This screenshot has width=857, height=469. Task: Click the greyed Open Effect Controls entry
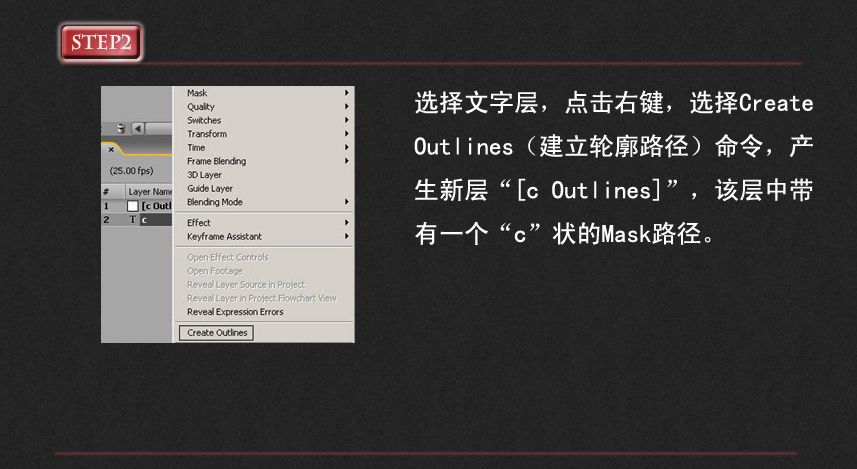pos(264,257)
